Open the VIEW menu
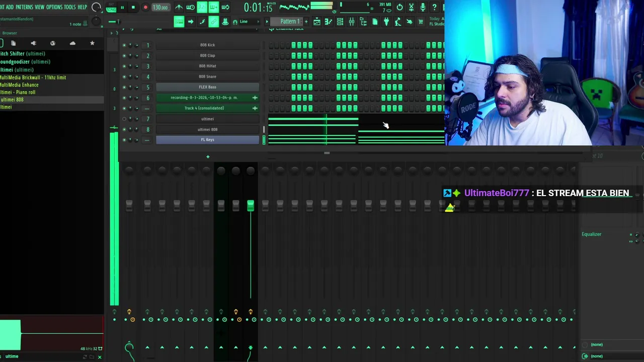This screenshot has height=362, width=644. pyautogui.click(x=39, y=7)
